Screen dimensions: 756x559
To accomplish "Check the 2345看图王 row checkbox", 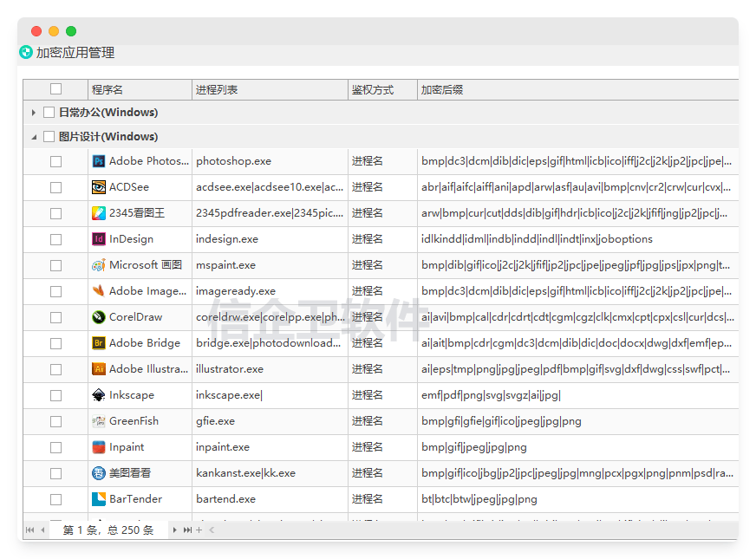I will pos(56,213).
